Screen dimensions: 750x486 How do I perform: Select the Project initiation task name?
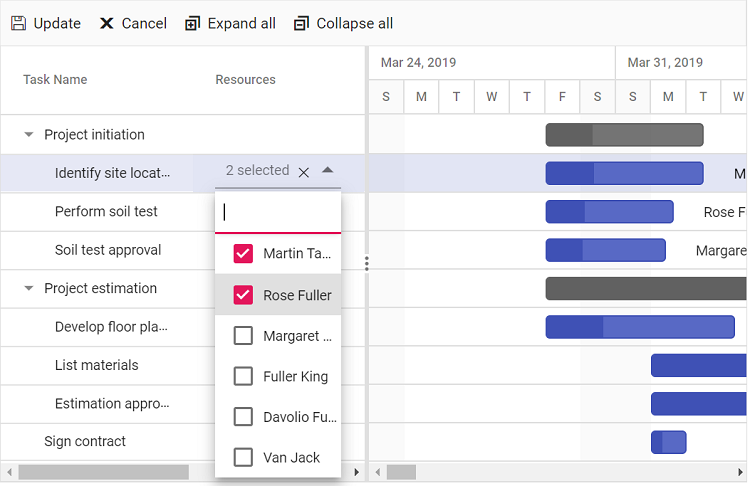(x=94, y=135)
